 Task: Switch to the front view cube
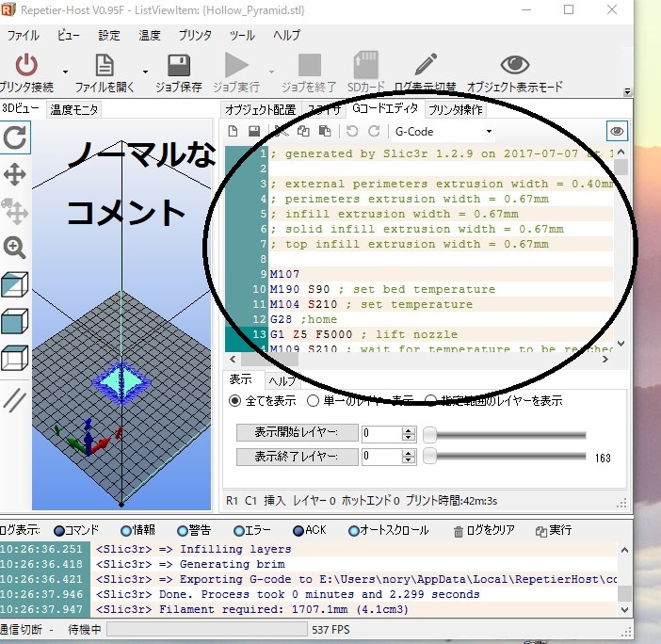click(x=15, y=321)
